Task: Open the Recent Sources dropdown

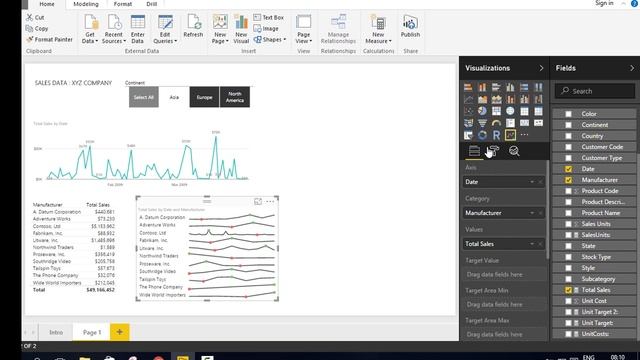Action: (x=114, y=38)
